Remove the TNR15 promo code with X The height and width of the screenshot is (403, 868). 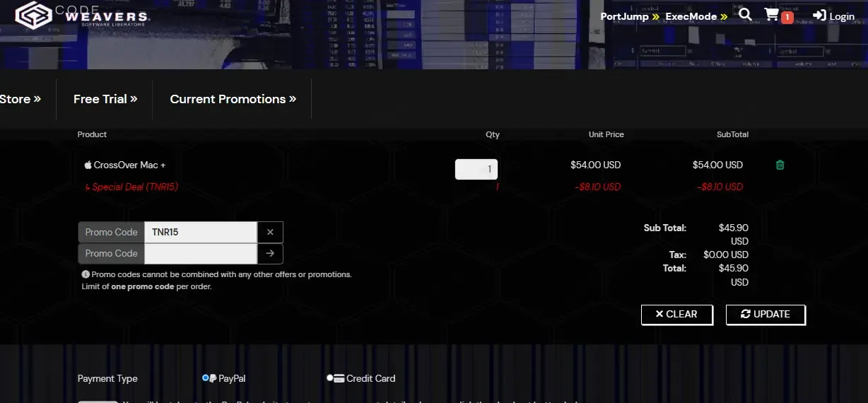pos(270,232)
